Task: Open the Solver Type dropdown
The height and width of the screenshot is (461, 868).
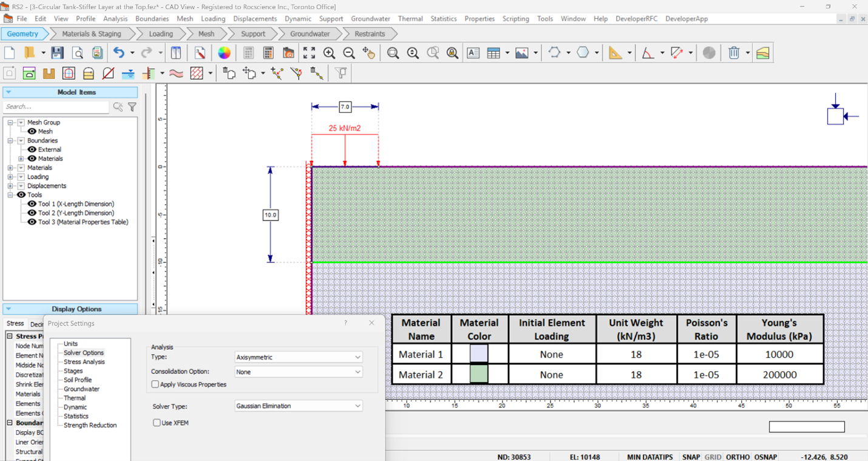Action: click(298, 406)
